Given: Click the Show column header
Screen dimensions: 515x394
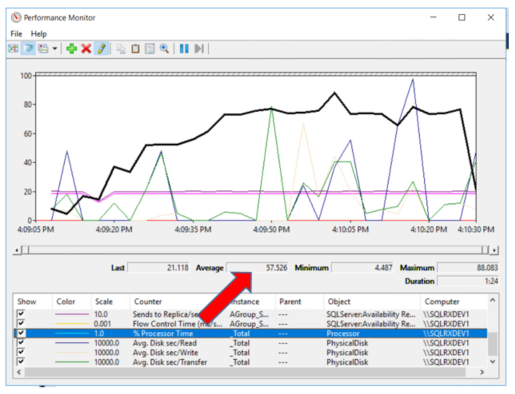Looking at the screenshot, I should [33, 302].
